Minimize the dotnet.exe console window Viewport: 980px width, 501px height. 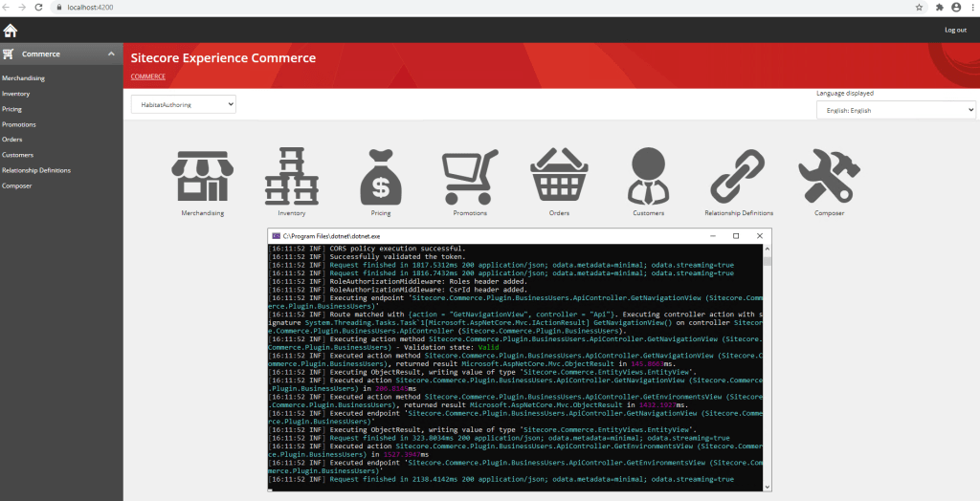[713, 236]
